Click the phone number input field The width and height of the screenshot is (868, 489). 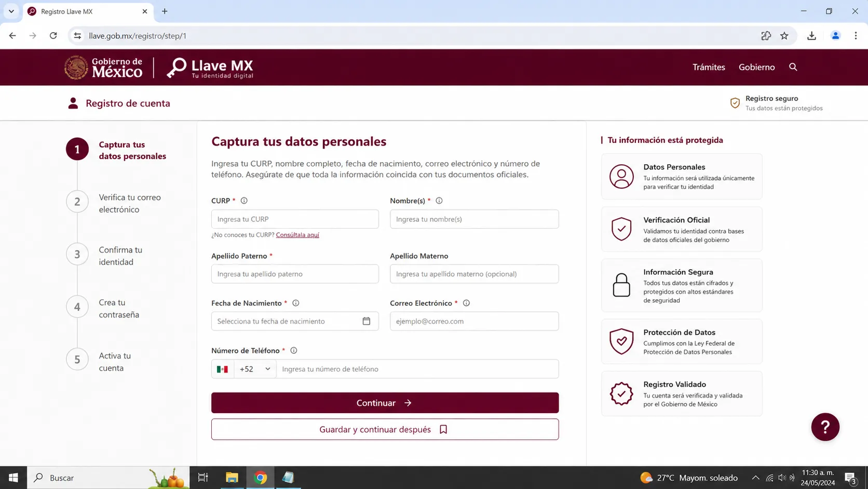(x=417, y=369)
